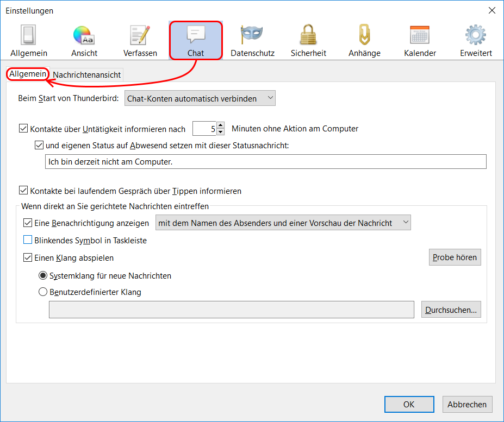Open the Verfassen pencil category
The width and height of the screenshot is (504, 422).
[x=140, y=41]
